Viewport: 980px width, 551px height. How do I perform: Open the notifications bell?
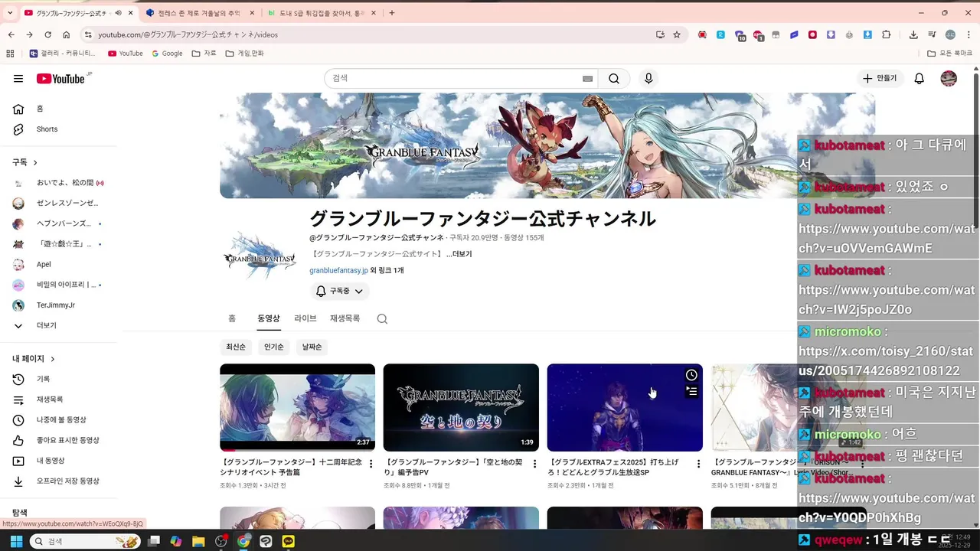920,78
